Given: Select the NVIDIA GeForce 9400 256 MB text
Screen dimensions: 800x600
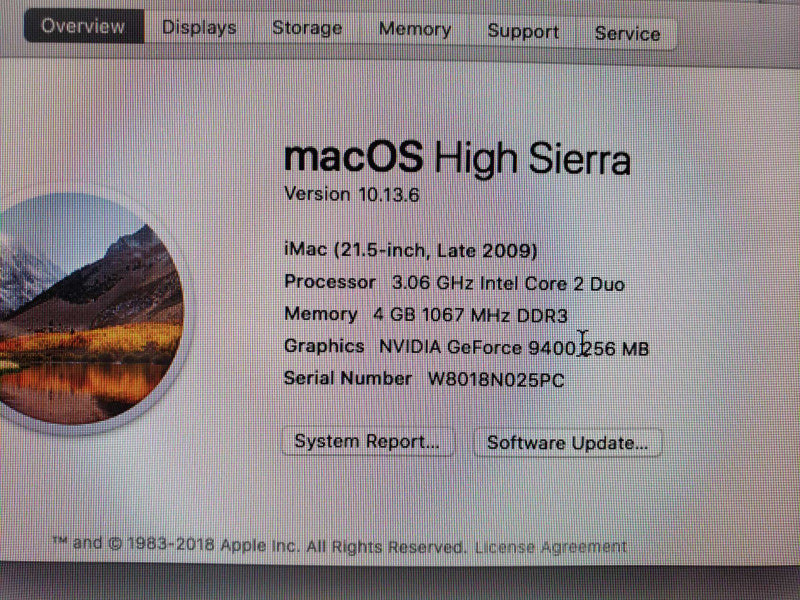Looking at the screenshot, I should (514, 348).
